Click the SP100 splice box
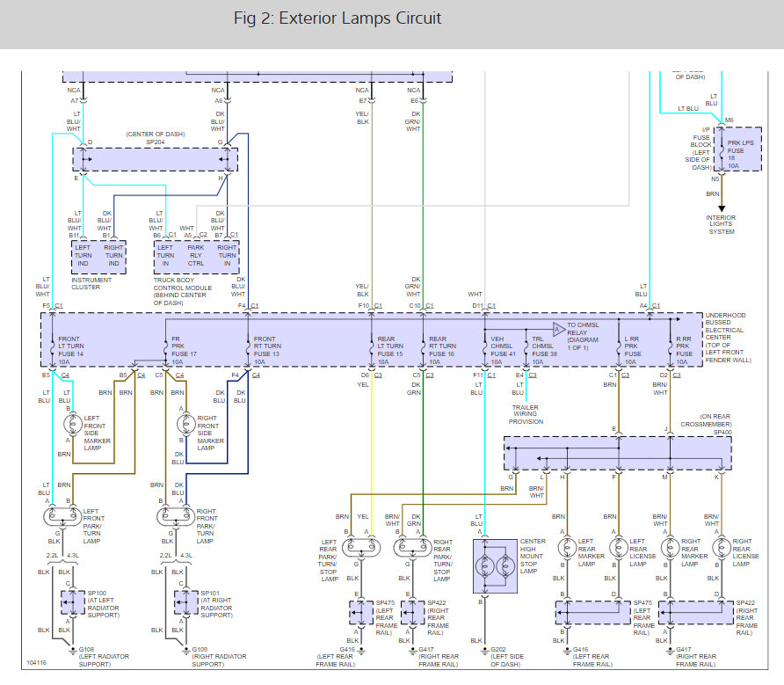Viewport: 784px width, 685px height. click(73, 603)
